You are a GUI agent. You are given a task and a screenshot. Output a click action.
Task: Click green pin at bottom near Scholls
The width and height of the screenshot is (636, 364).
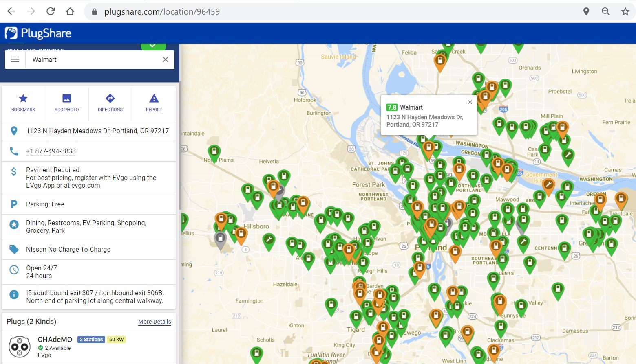click(256, 354)
